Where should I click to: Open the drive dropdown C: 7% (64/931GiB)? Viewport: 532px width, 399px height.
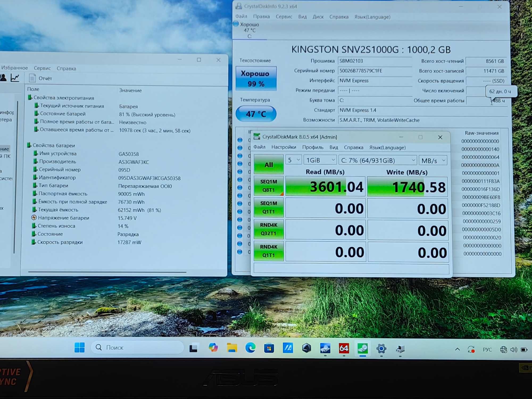(378, 160)
